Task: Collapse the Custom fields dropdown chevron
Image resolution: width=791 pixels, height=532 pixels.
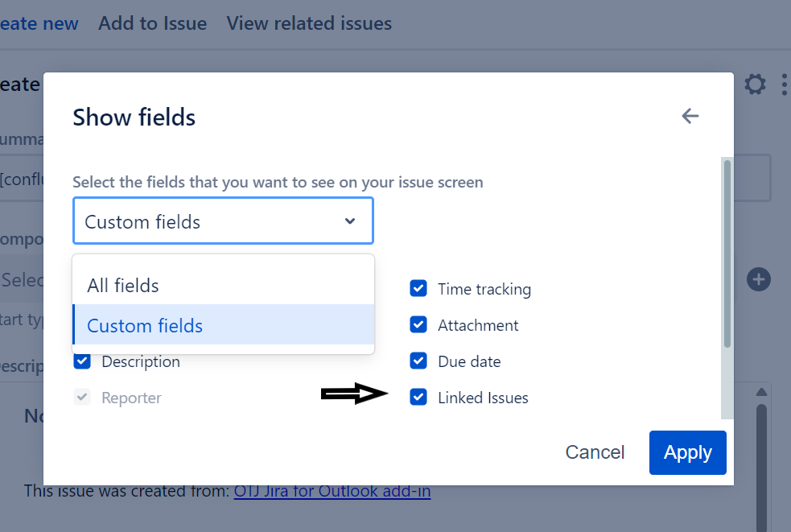Action: click(x=350, y=221)
